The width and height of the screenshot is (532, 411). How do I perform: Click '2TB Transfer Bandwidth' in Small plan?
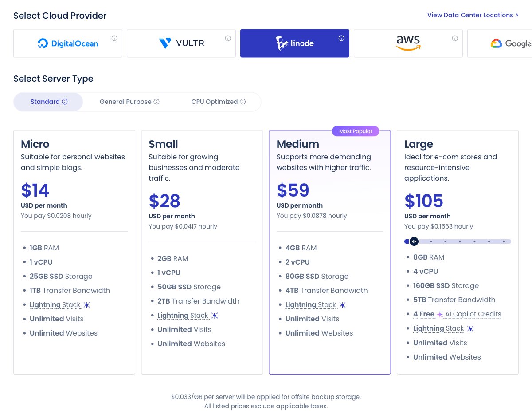[198, 301]
